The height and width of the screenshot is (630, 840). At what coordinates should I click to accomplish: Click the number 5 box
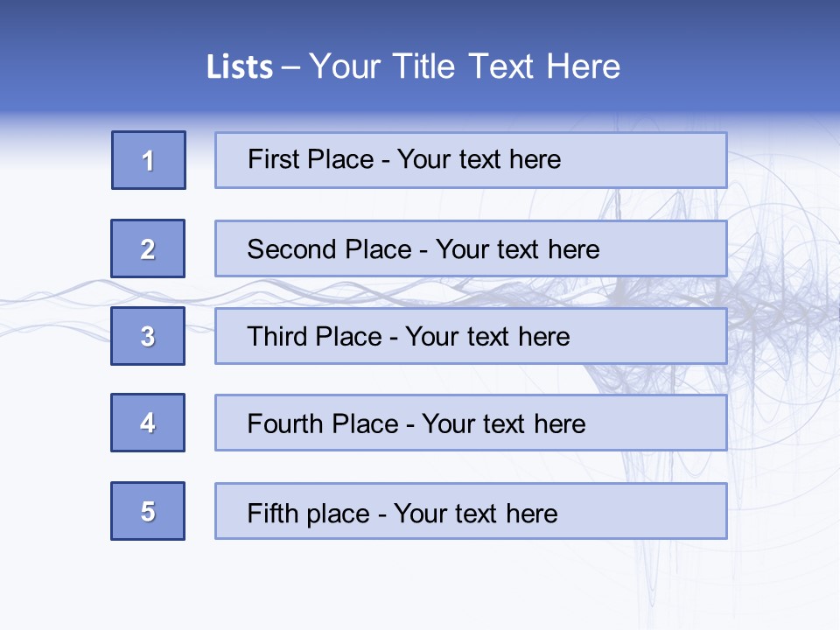148,511
